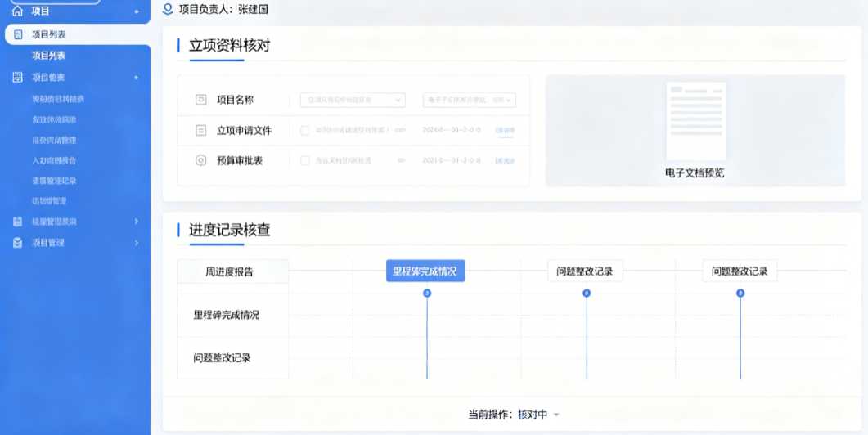
Task: Open the document thumbnail above 电子文档预览
Action: (696, 121)
